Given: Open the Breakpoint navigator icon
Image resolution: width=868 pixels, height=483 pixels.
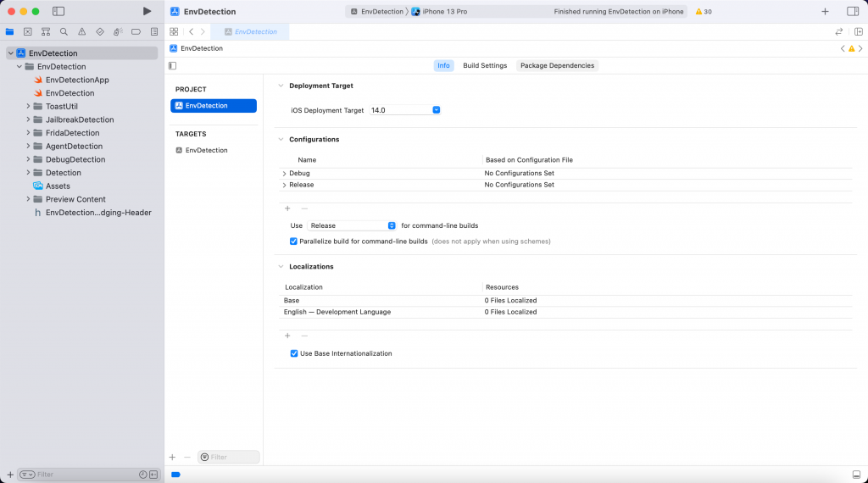Looking at the screenshot, I should [136, 31].
